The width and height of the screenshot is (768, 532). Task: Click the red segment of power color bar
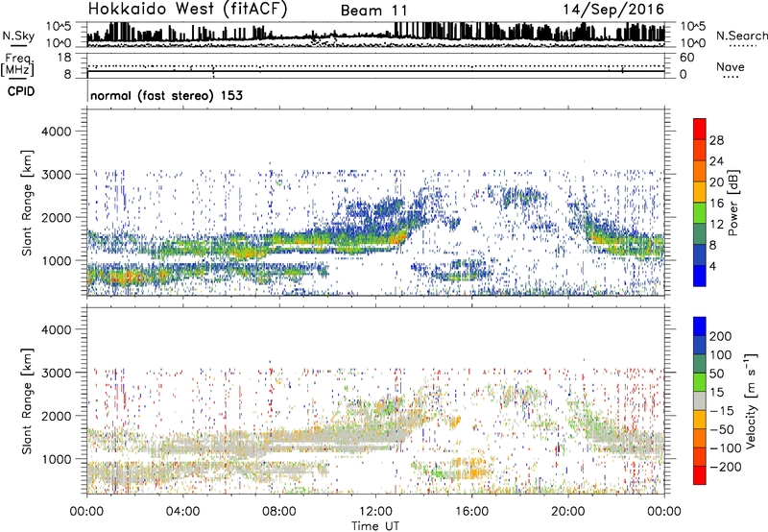(700, 130)
